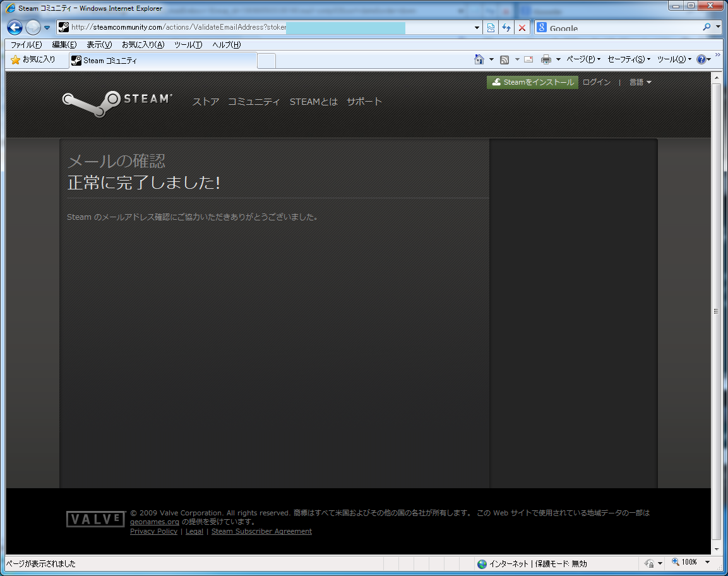Click the Internet zone globe icon

pyautogui.click(x=482, y=563)
